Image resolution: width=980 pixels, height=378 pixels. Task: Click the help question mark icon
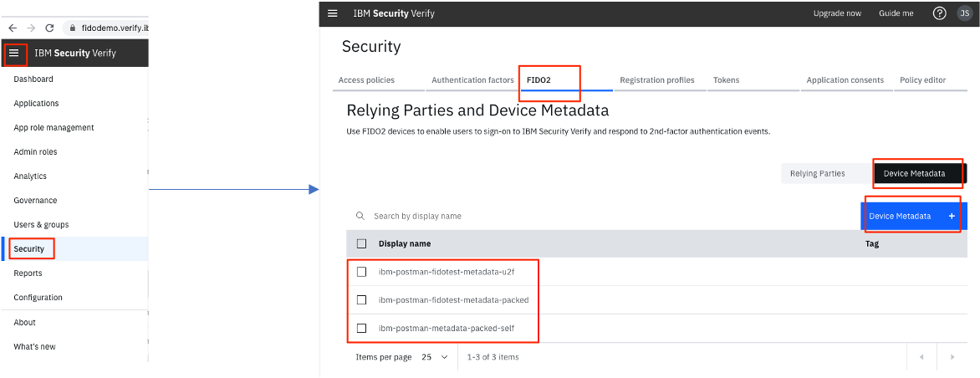(939, 13)
